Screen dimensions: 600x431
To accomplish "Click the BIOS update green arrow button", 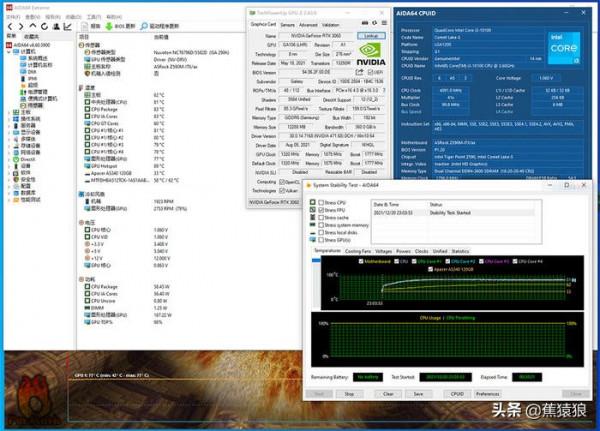I will coord(120,26).
